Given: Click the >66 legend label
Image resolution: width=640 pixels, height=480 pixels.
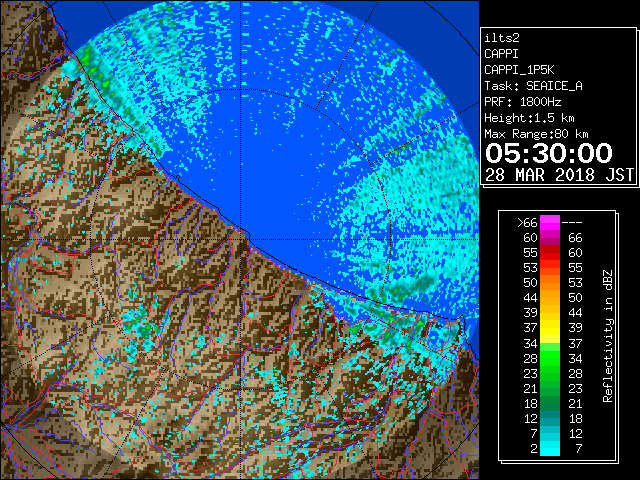Looking at the screenshot, I should pyautogui.click(x=527, y=223).
